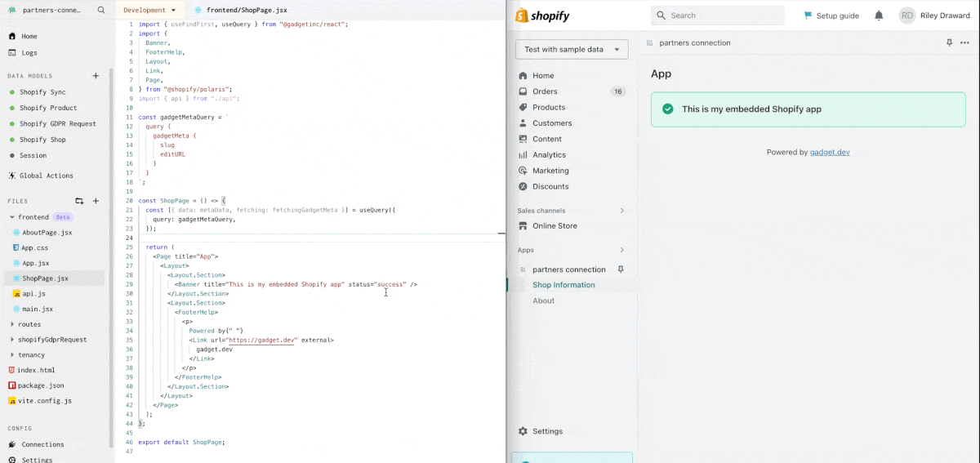
Task: Open Shopify Sync model
Action: (42, 92)
